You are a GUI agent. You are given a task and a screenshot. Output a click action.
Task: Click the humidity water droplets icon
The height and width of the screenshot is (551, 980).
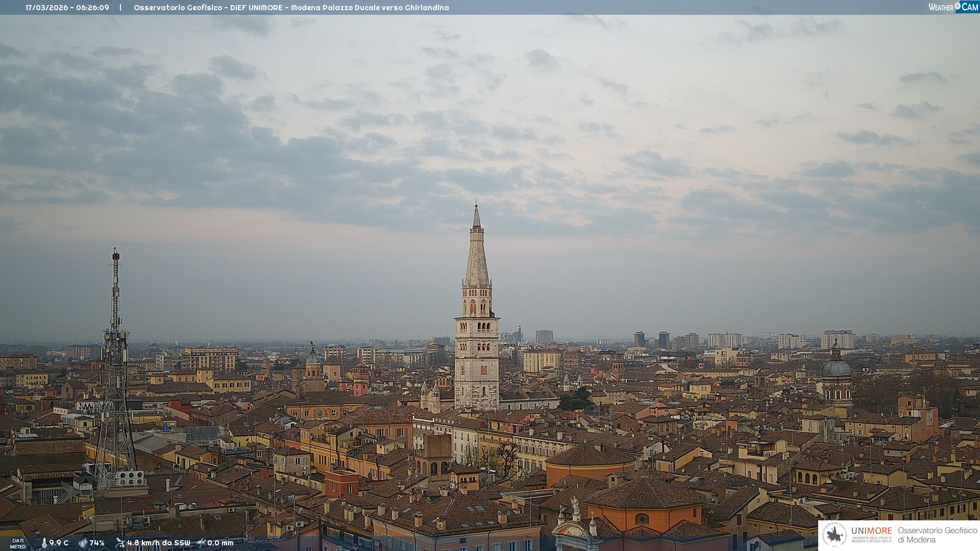[83, 543]
